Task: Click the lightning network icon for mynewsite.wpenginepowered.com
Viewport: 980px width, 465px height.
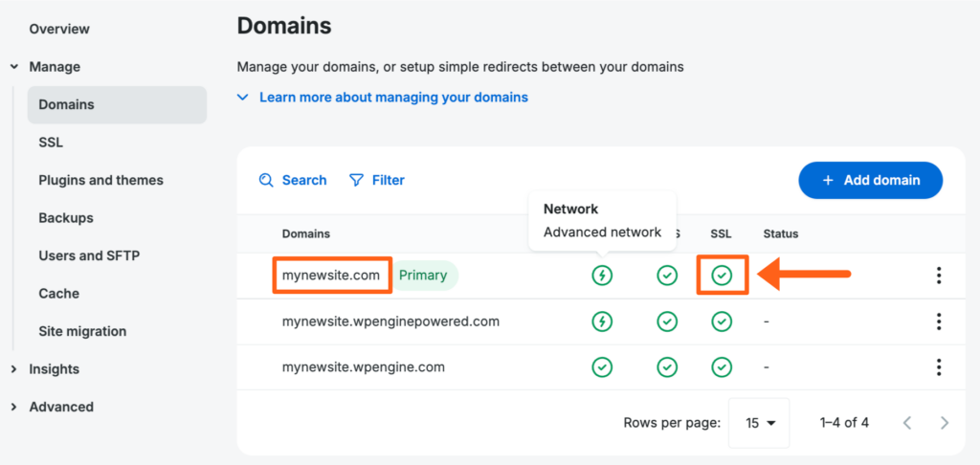Action: point(601,321)
